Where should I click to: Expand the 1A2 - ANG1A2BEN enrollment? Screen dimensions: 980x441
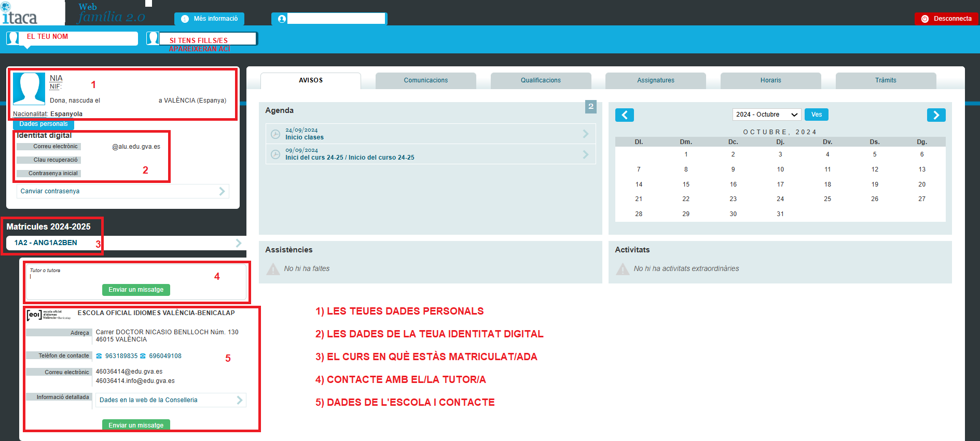(238, 243)
